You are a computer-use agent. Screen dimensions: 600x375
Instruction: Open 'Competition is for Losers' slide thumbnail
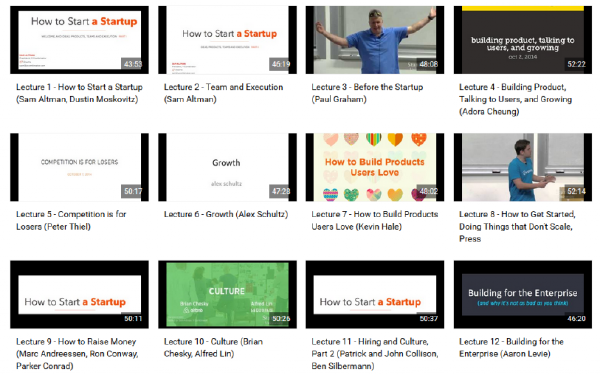coord(80,167)
